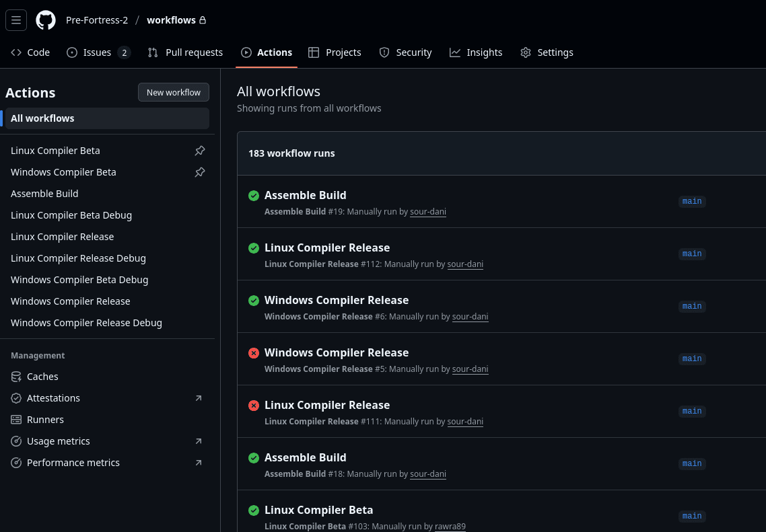Open sour-dani profile on Linux Compiler Release #111
The width and height of the screenshot is (766, 532).
[x=465, y=421]
